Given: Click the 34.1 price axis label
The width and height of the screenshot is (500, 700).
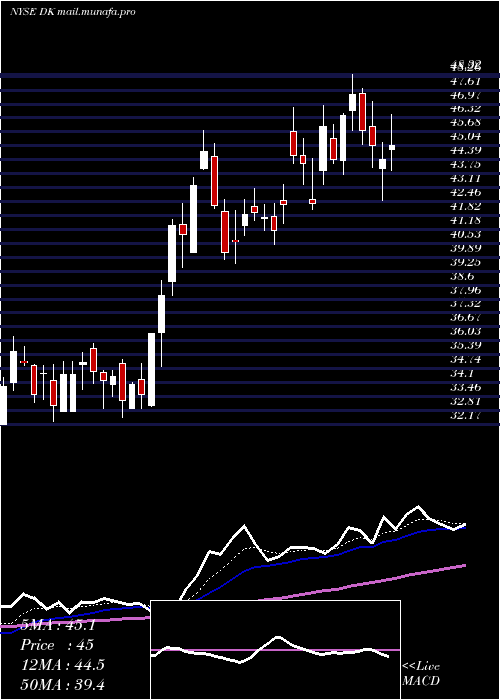Looking at the screenshot, I should click(x=463, y=373).
